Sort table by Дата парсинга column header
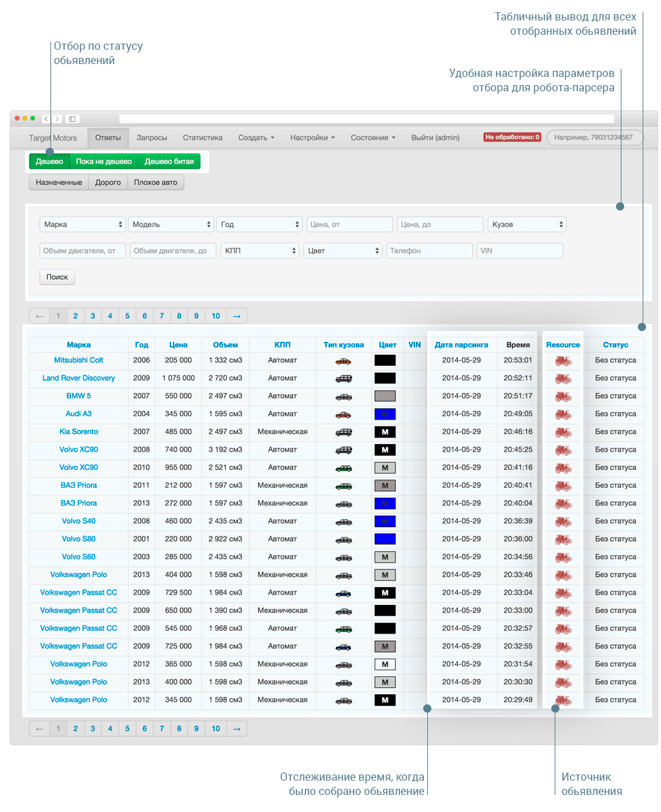 461,345
